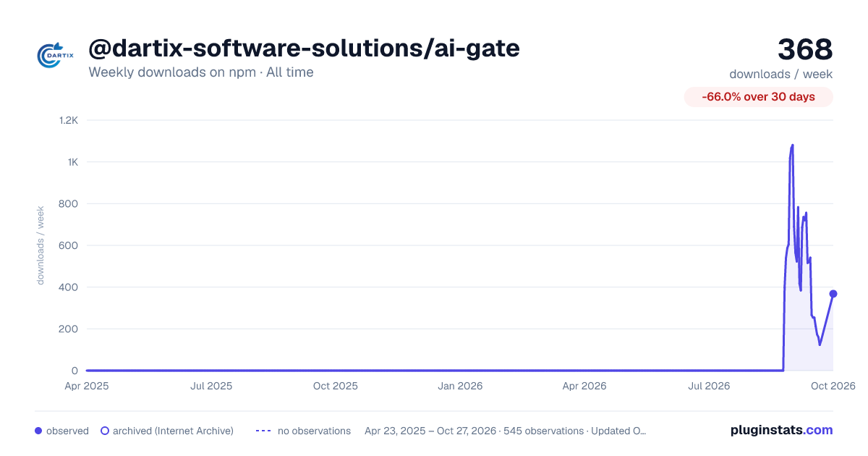
Task: Click the Oct 2025 x-axis label
Action: click(x=336, y=386)
